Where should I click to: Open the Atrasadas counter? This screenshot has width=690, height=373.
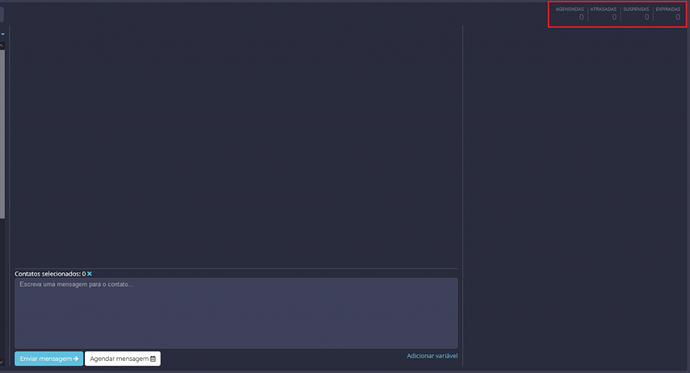(x=603, y=13)
